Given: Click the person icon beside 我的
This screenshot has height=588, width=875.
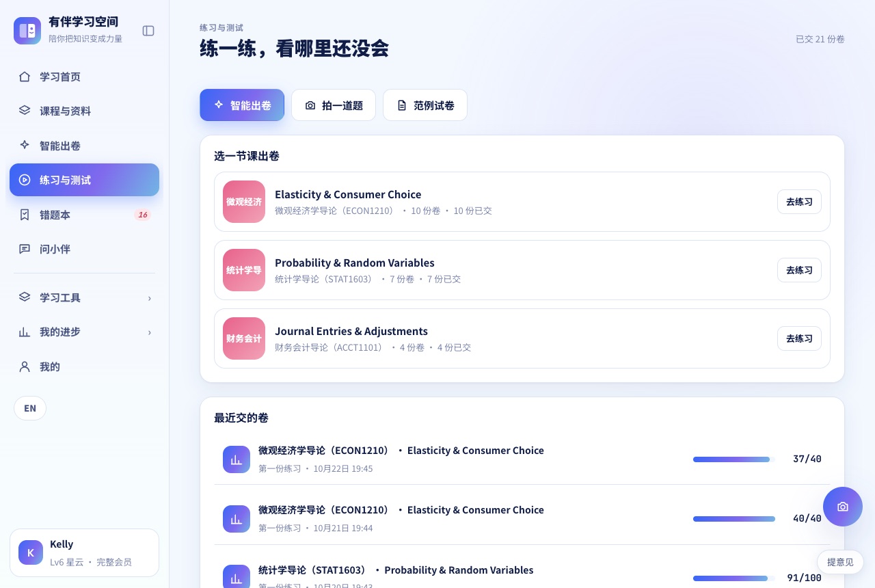Looking at the screenshot, I should coord(25,366).
